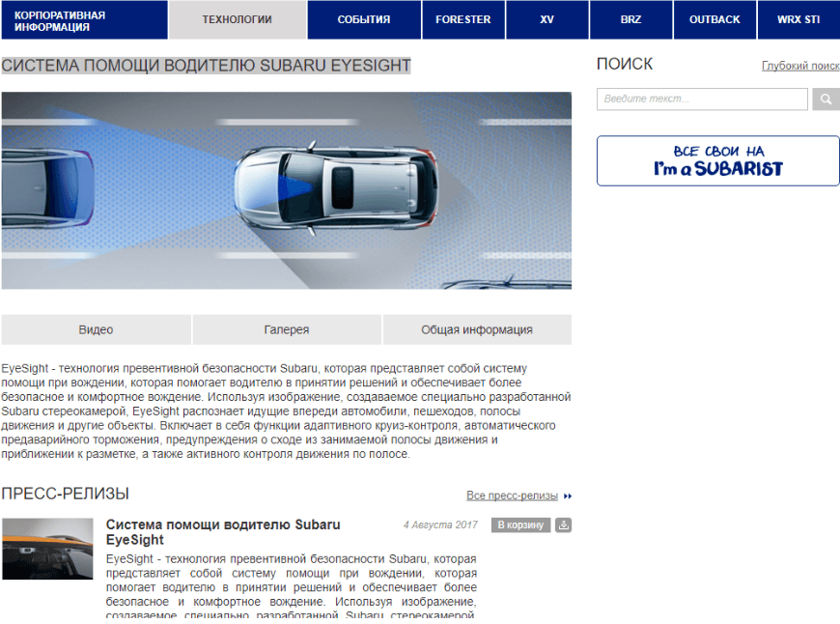The width and height of the screenshot is (840, 624).
Task: Focus the Введите текст search field
Action: coord(702,99)
